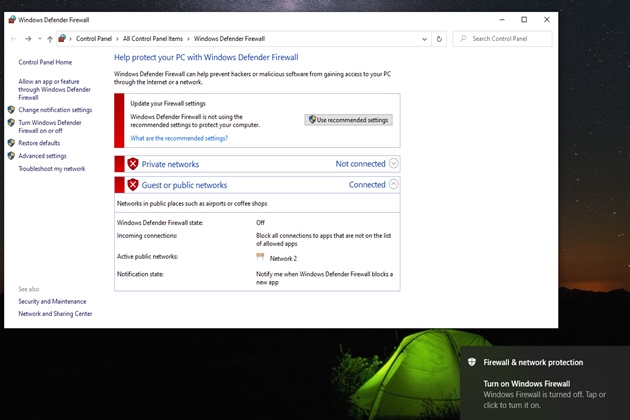Click shield icon beside Advanced settings
Image resolution: width=630 pixels, height=420 pixels.
11,156
